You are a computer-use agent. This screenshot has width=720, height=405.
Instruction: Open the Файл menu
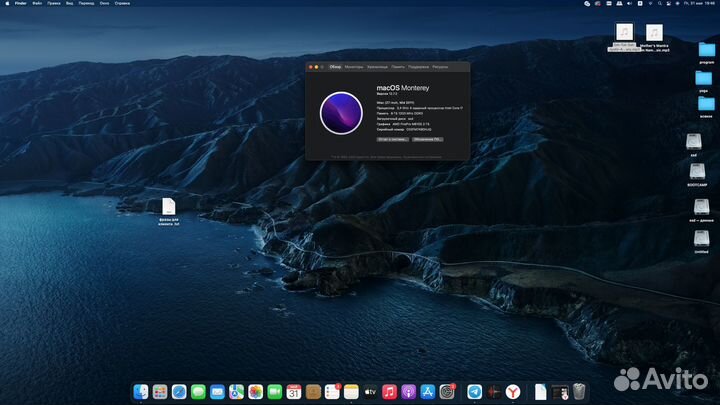point(37,3)
